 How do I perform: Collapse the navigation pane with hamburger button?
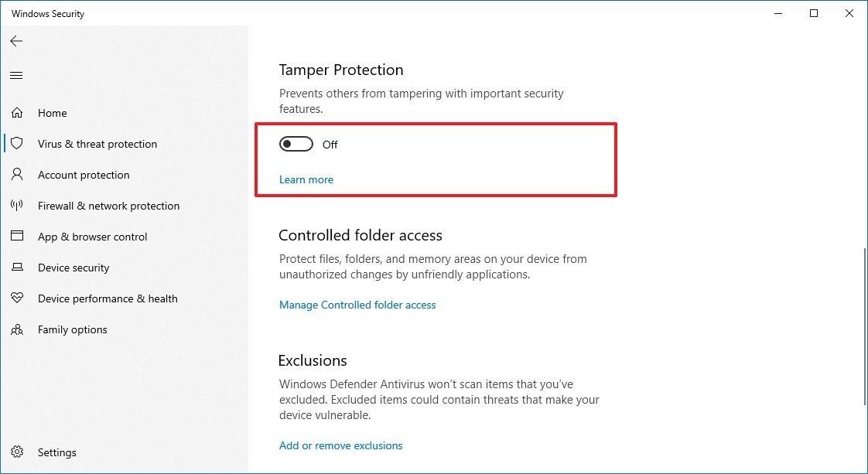(16, 75)
